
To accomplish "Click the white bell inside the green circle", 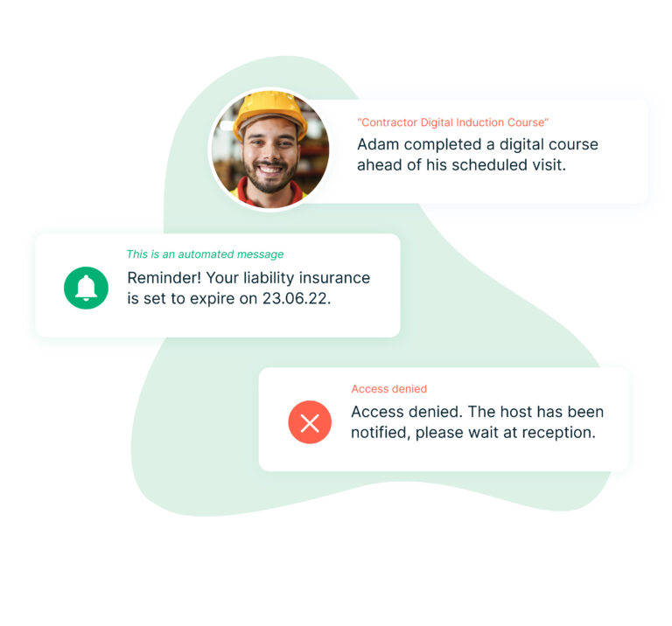I will click(86, 288).
